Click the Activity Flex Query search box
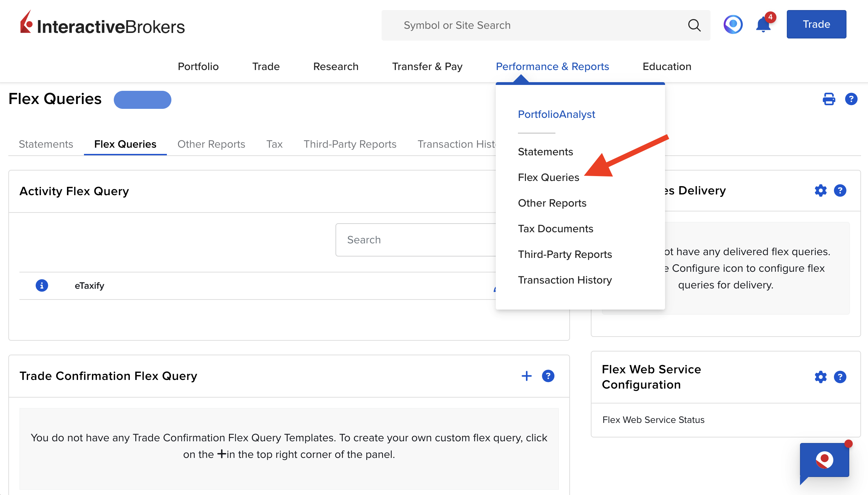868x495 pixels. 416,240
